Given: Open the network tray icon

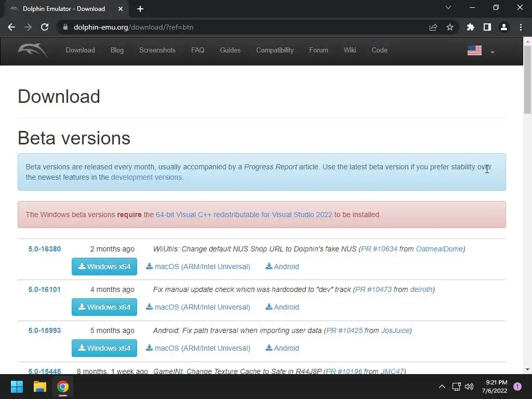Looking at the screenshot, I should point(456,387).
